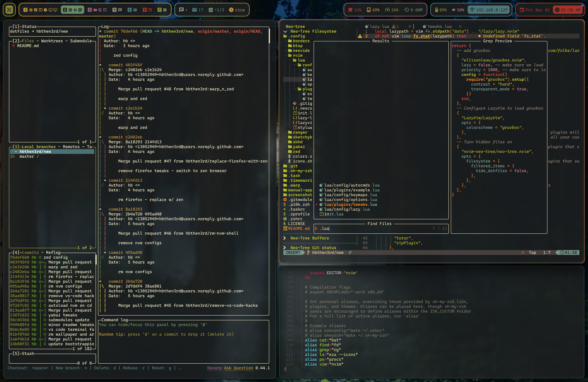This screenshot has width=588, height=382.
Task: Click the music note icon in workspace 7
Action: 165,10
